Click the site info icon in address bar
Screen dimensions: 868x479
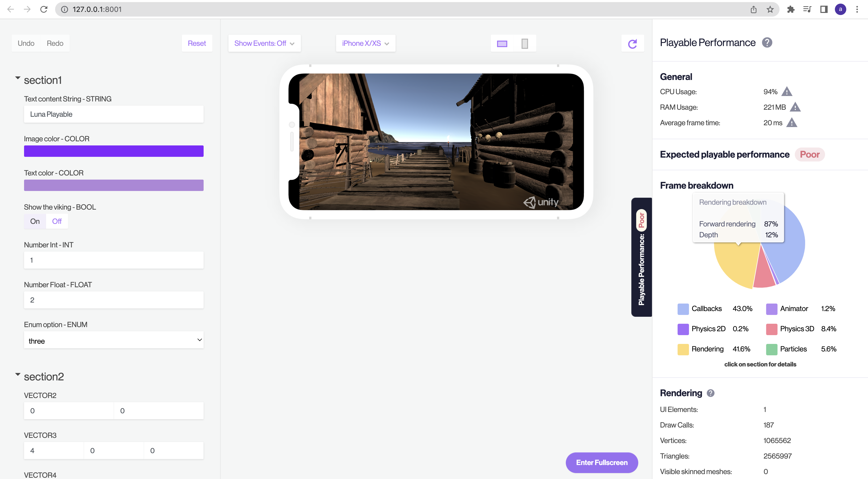[x=64, y=9]
